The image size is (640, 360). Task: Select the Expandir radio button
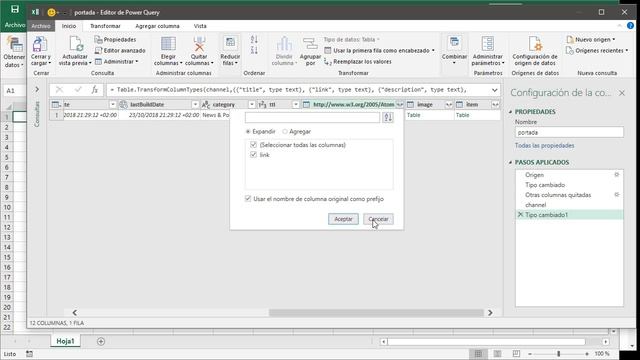pyautogui.click(x=248, y=131)
